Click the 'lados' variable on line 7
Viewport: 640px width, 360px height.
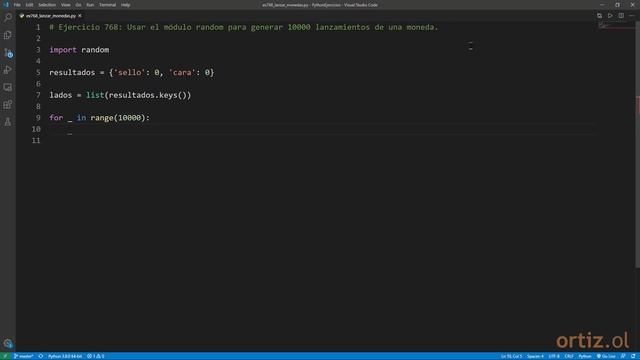tap(61, 95)
